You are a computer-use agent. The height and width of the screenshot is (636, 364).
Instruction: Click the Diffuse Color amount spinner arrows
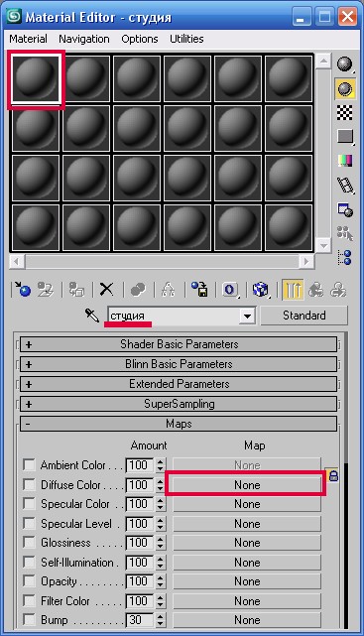[161, 485]
